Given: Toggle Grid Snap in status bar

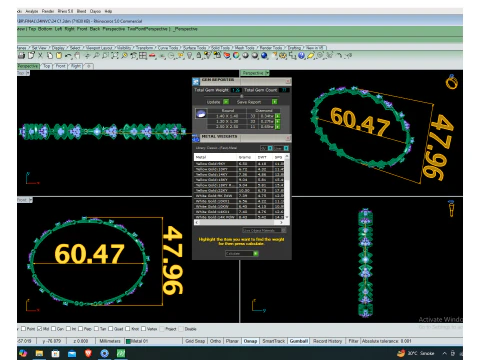Looking at the screenshot, I should coord(195,341).
